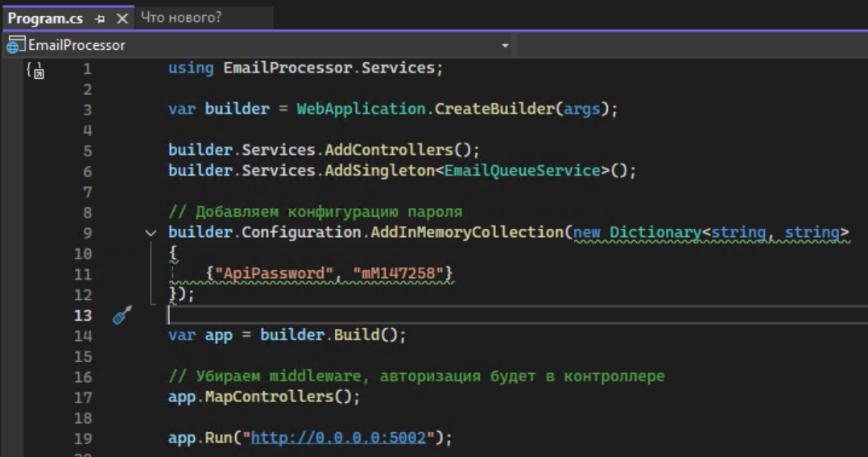Image resolution: width=868 pixels, height=457 pixels.
Task: Click the screwdriver quick actions icon
Action: tap(122, 315)
